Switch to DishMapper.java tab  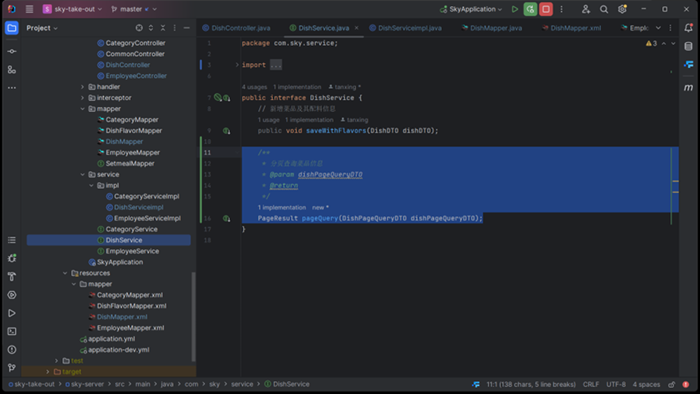(x=492, y=28)
